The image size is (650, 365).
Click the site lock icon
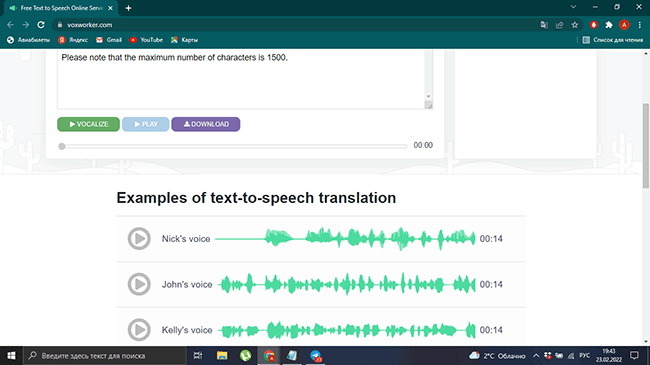pos(60,25)
